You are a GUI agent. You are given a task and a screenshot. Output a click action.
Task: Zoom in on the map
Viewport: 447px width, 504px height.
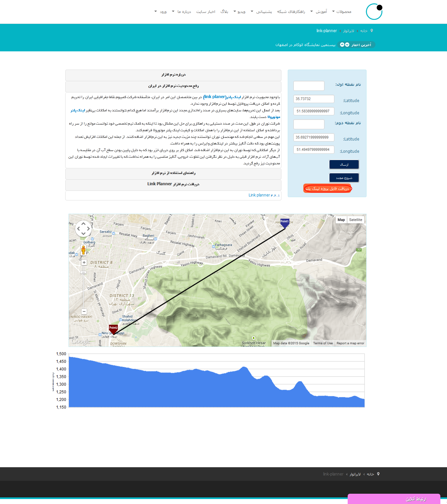84,262
